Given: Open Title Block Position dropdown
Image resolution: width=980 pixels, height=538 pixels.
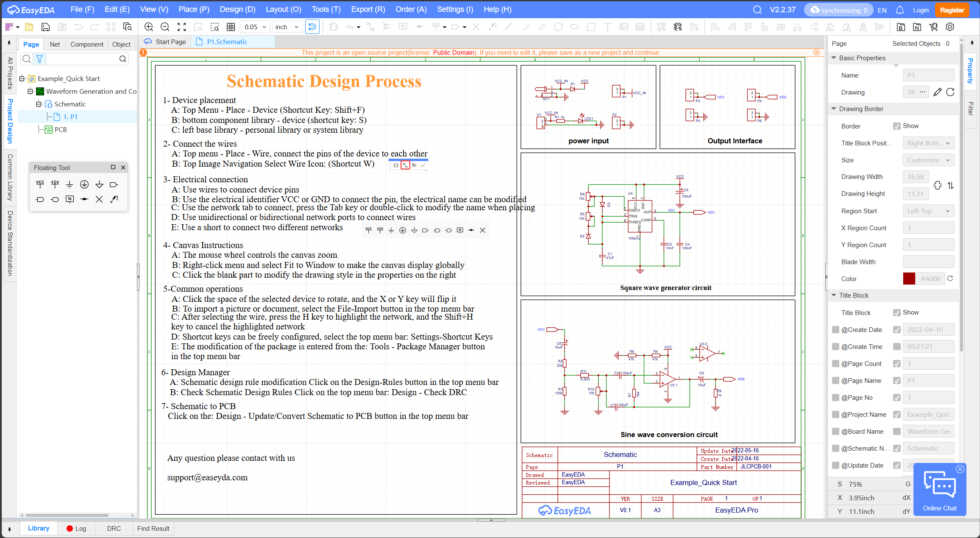Looking at the screenshot, I should pos(928,143).
